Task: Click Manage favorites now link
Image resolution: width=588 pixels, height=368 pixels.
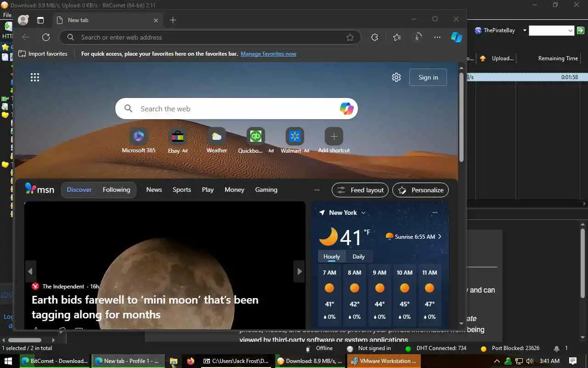Action: click(x=268, y=54)
